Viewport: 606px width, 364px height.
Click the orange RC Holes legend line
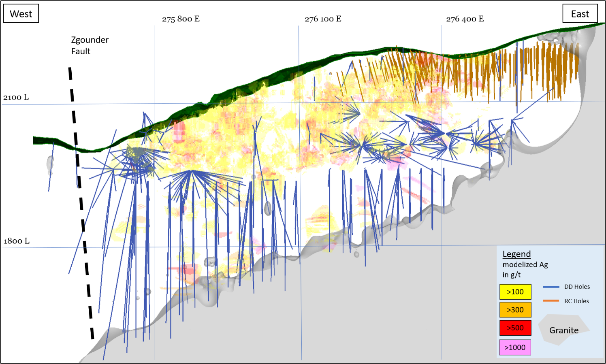pyautogui.click(x=551, y=301)
